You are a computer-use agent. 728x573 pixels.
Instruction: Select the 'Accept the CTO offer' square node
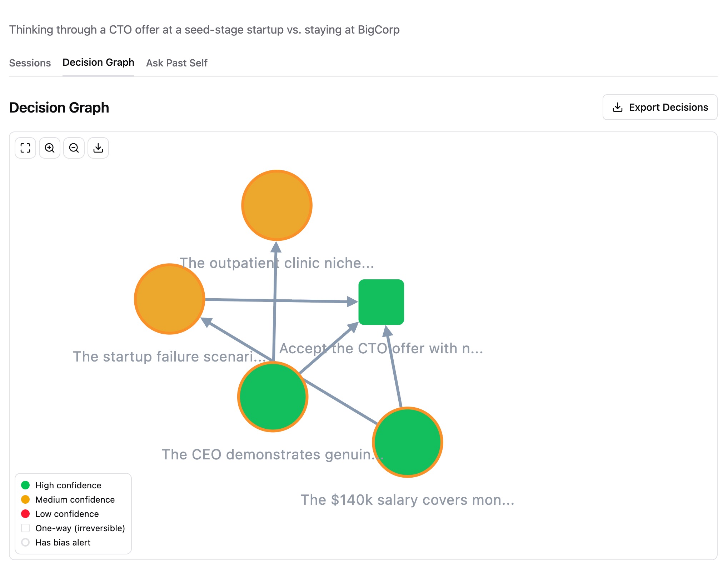tap(382, 302)
